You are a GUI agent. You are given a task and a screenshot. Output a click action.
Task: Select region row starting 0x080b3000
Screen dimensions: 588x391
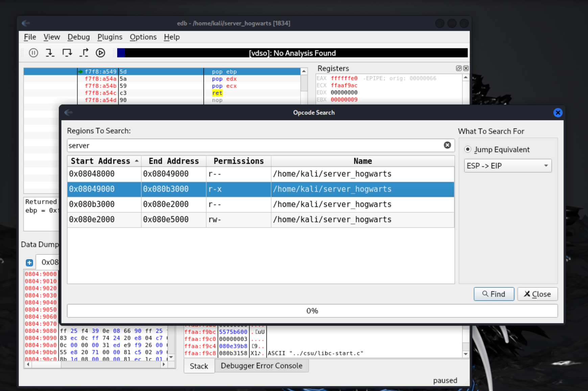click(x=261, y=204)
